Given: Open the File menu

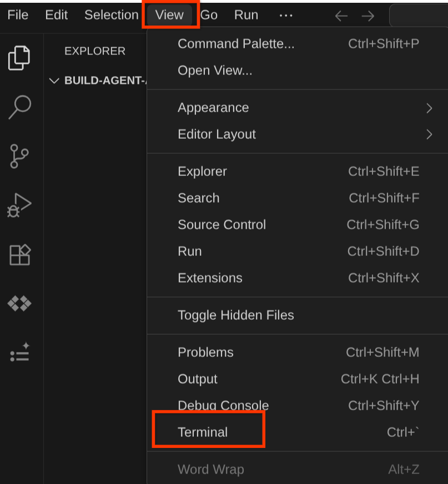Looking at the screenshot, I should (x=17, y=15).
